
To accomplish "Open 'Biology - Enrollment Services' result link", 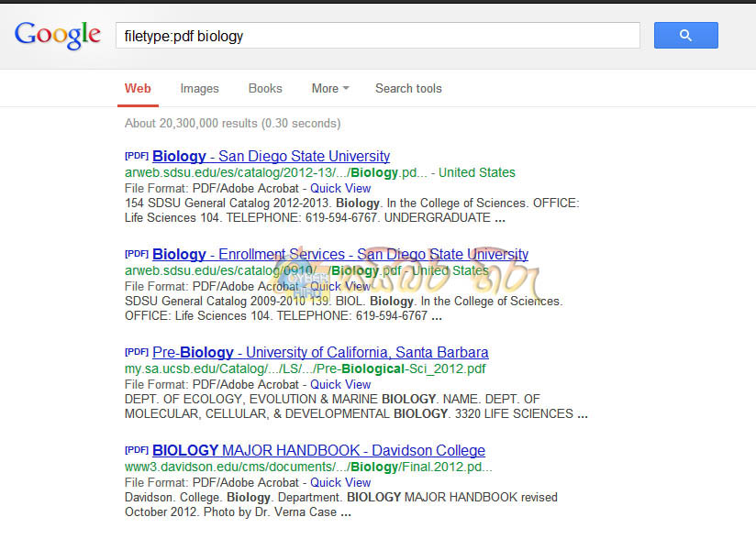I will 340,254.
